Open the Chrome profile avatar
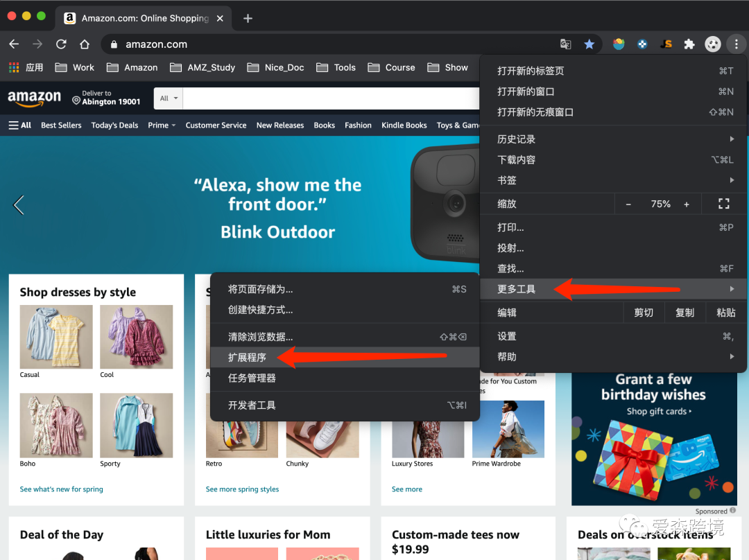The width and height of the screenshot is (749, 560). (712, 44)
